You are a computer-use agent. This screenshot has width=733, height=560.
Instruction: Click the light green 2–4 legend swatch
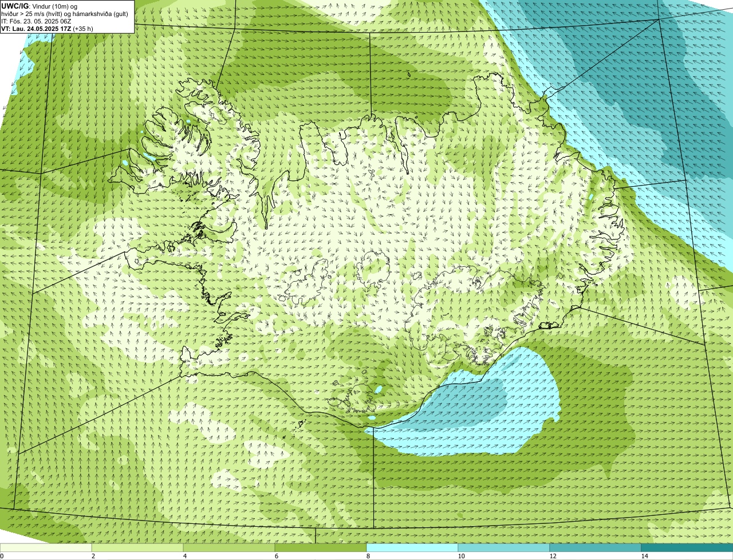click(137, 548)
